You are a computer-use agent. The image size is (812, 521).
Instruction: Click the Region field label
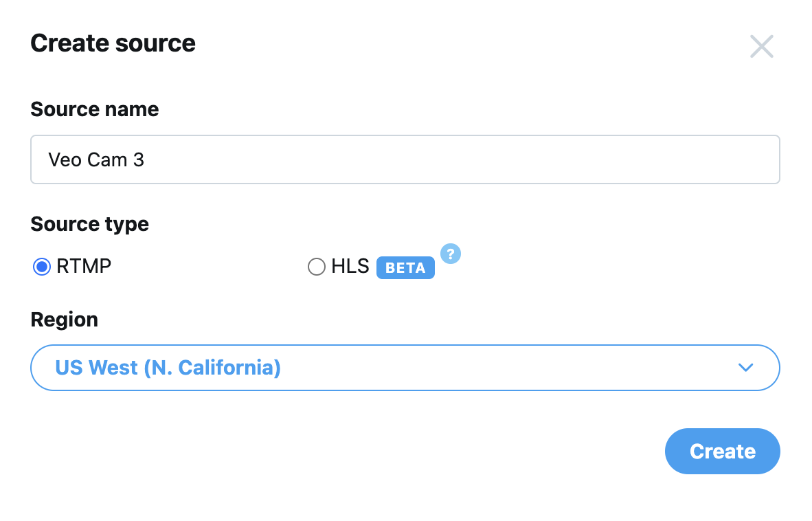click(x=64, y=320)
